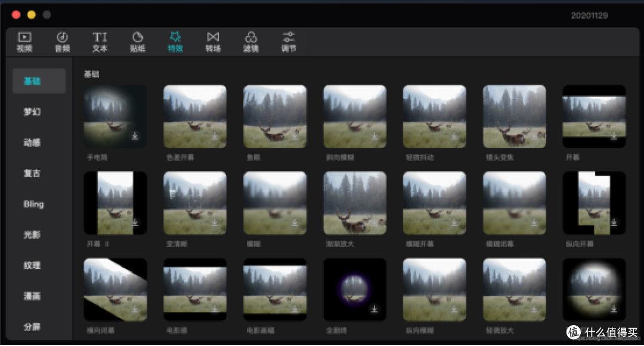The height and width of the screenshot is (346, 644).
Task: Download the 变清晰 effect
Action: tap(215, 223)
